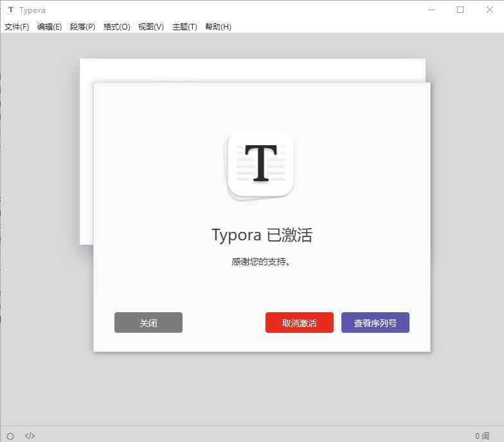504x442 pixels.
Task: Open the 文件(F) menu
Action: (x=17, y=27)
